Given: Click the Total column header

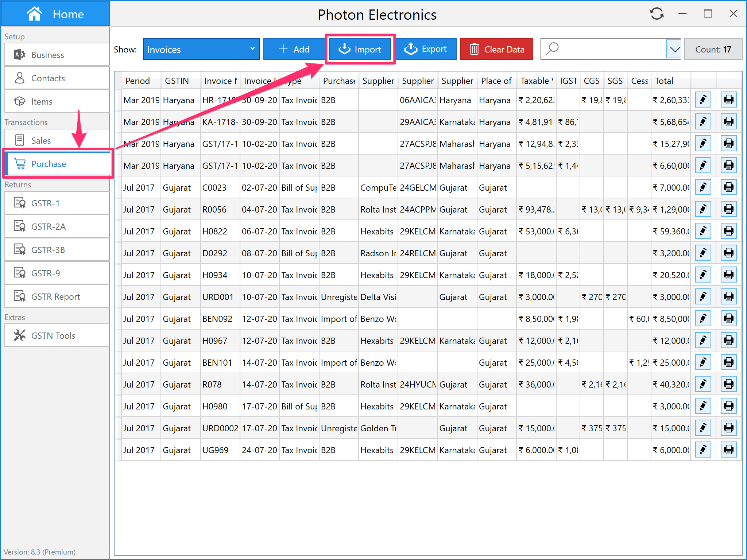Looking at the screenshot, I should pos(664,81).
